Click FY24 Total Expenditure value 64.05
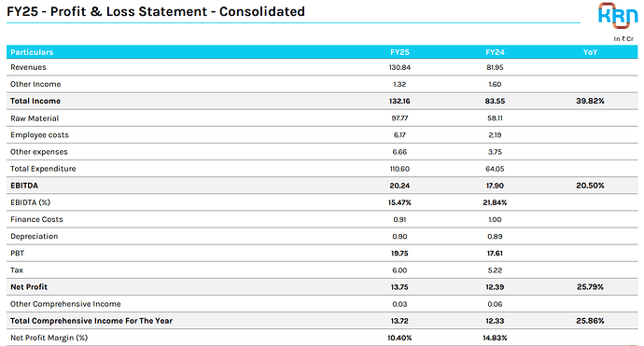644x346 pixels. 495,169
